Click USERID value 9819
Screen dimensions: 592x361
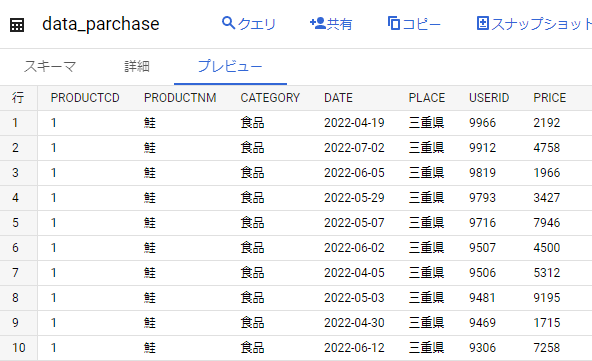482,173
